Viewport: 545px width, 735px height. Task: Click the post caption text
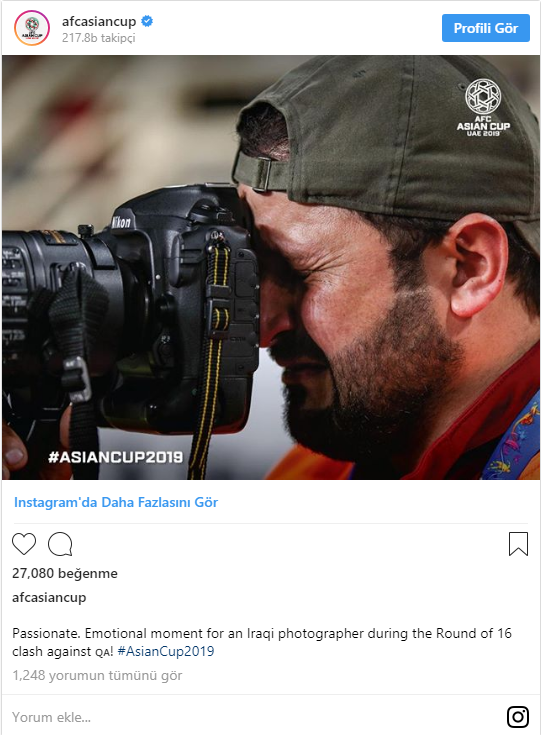click(261, 642)
